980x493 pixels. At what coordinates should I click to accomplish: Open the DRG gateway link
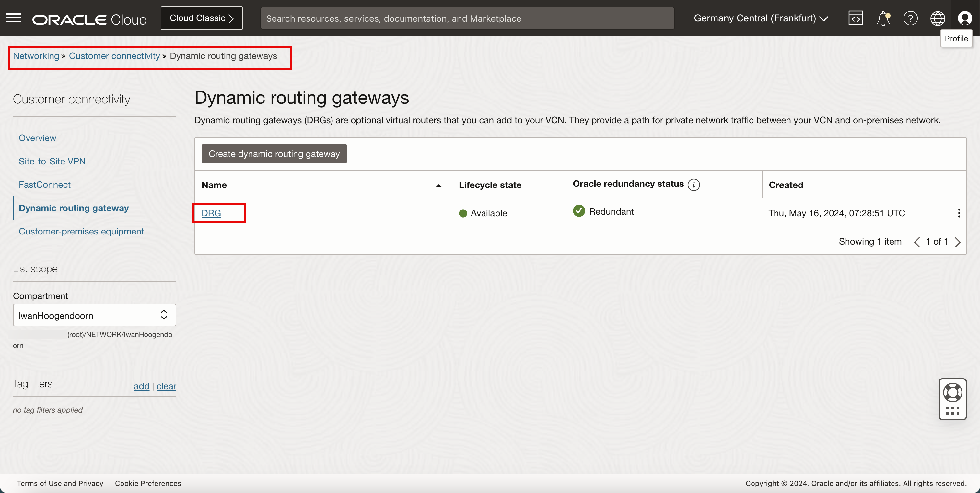211,213
